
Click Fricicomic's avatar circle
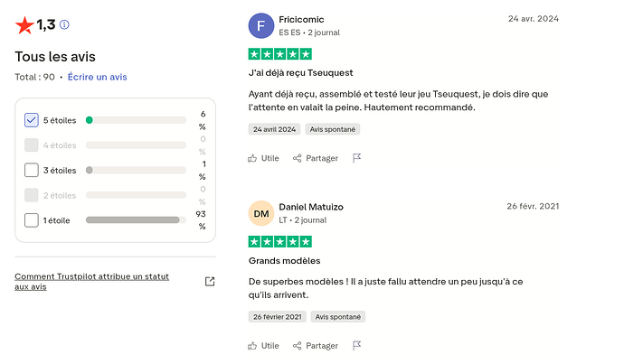261,26
